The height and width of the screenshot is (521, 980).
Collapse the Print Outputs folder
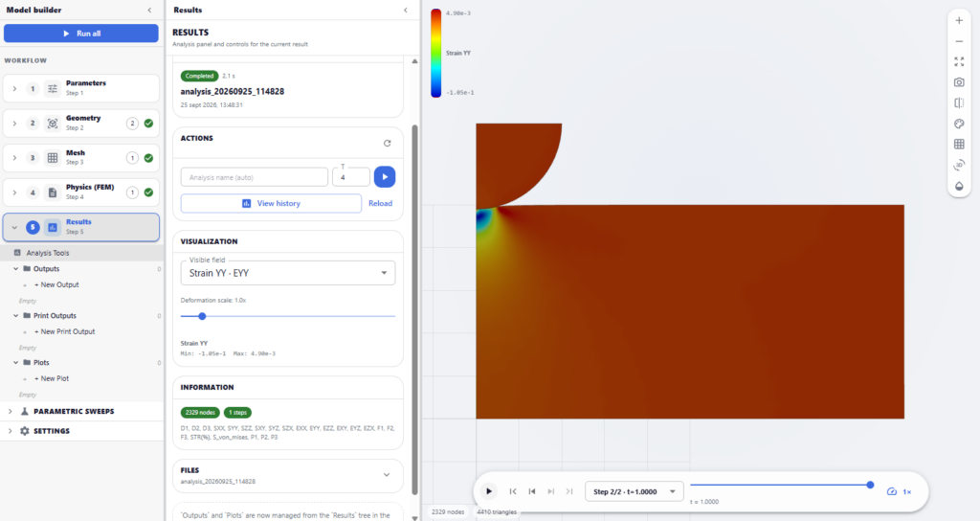[16, 316]
